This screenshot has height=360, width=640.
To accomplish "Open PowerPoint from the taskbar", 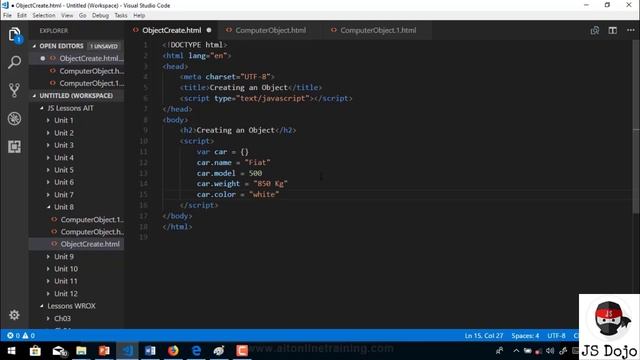I will (x=104, y=351).
